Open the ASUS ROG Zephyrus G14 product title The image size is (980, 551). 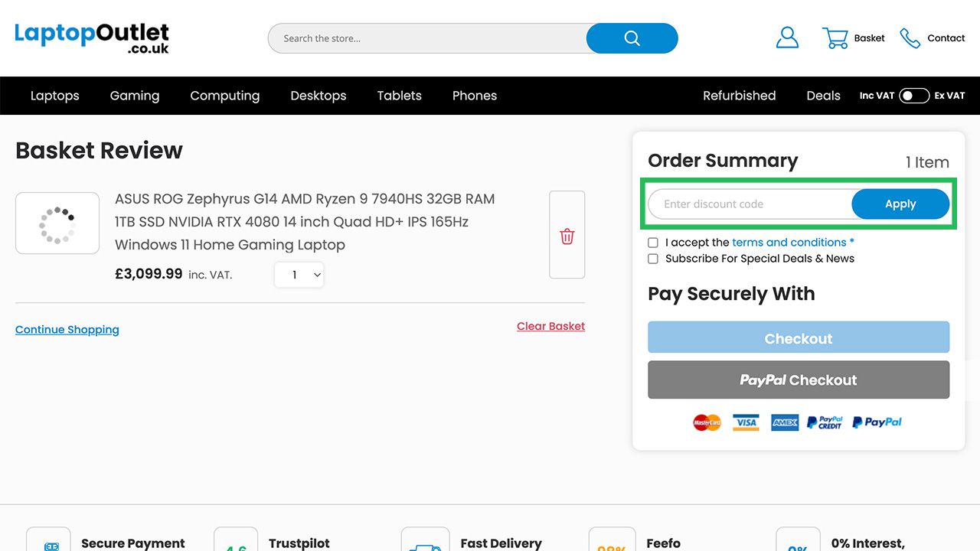tap(305, 222)
